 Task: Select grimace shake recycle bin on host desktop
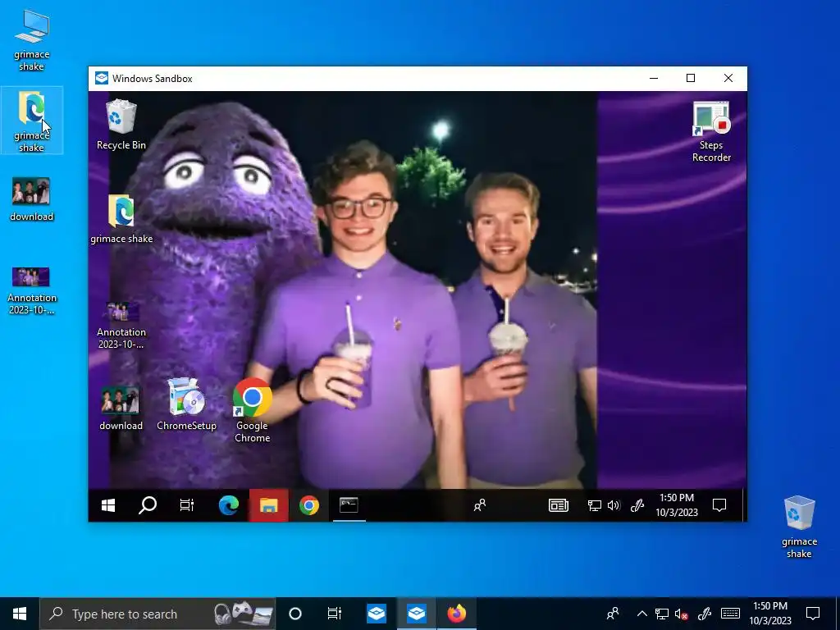tap(799, 527)
